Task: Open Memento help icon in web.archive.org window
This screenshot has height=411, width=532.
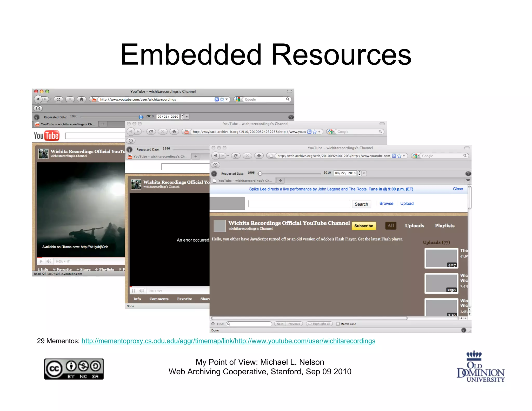Action: [x=468, y=173]
